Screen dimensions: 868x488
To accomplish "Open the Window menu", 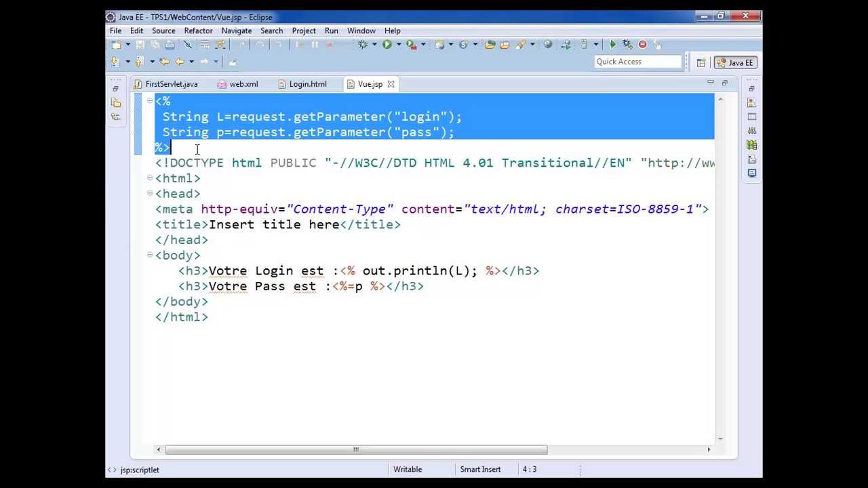I will 361,30.
